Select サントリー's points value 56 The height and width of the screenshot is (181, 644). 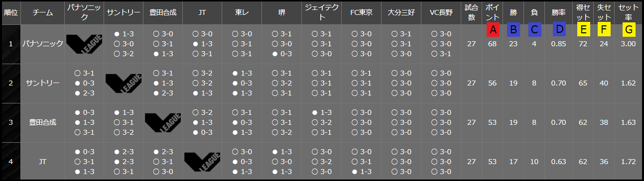click(x=492, y=83)
